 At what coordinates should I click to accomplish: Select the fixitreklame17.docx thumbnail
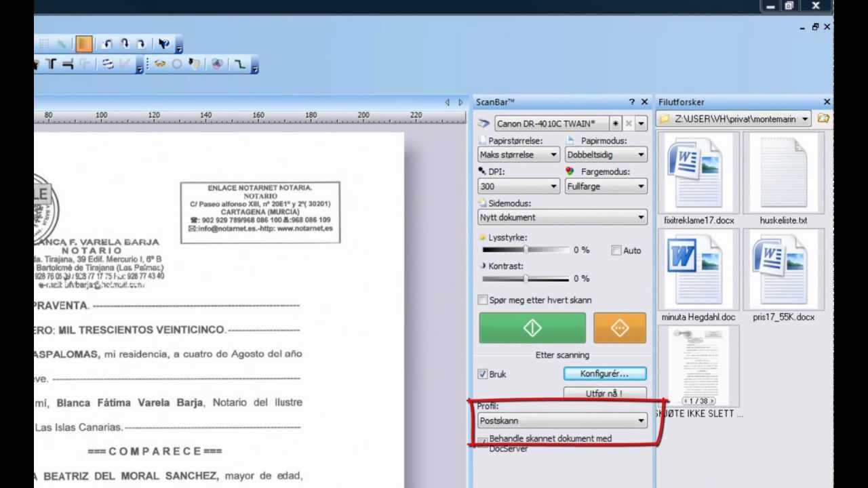[x=698, y=173]
